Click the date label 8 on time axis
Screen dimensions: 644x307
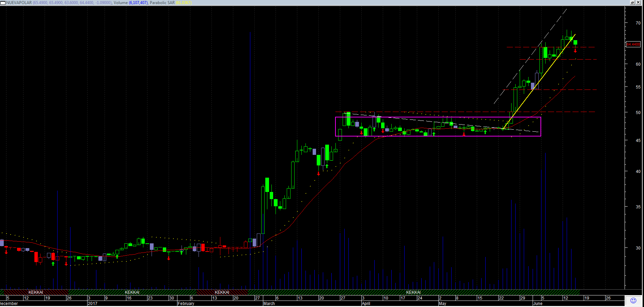tap(457, 298)
